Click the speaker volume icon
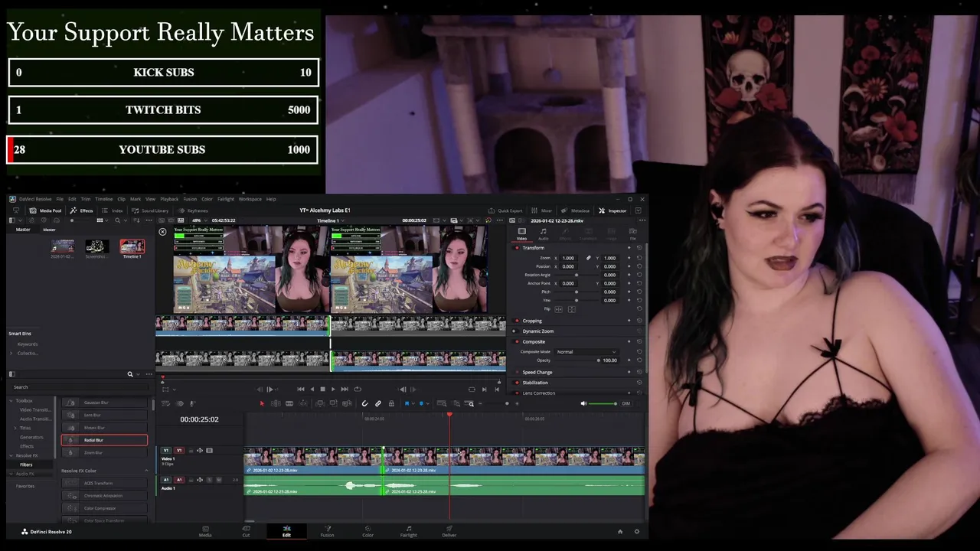This screenshot has width=980, height=551. [583, 403]
